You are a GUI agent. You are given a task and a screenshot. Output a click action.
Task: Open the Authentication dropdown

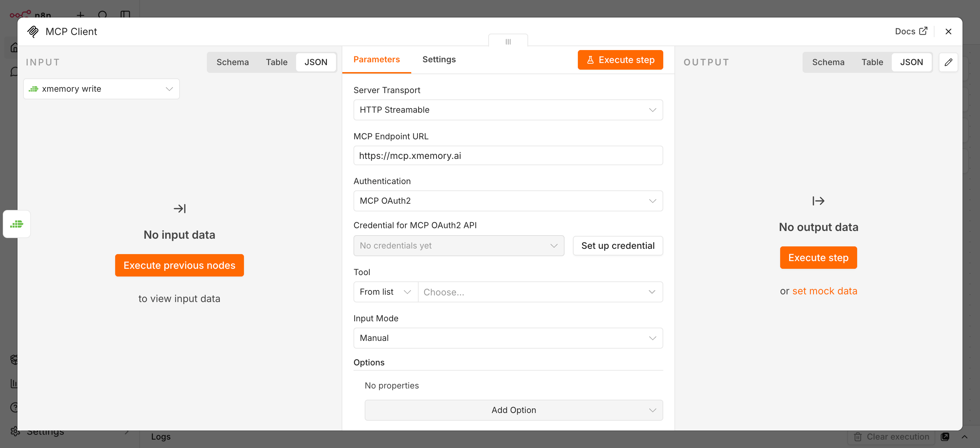508,201
